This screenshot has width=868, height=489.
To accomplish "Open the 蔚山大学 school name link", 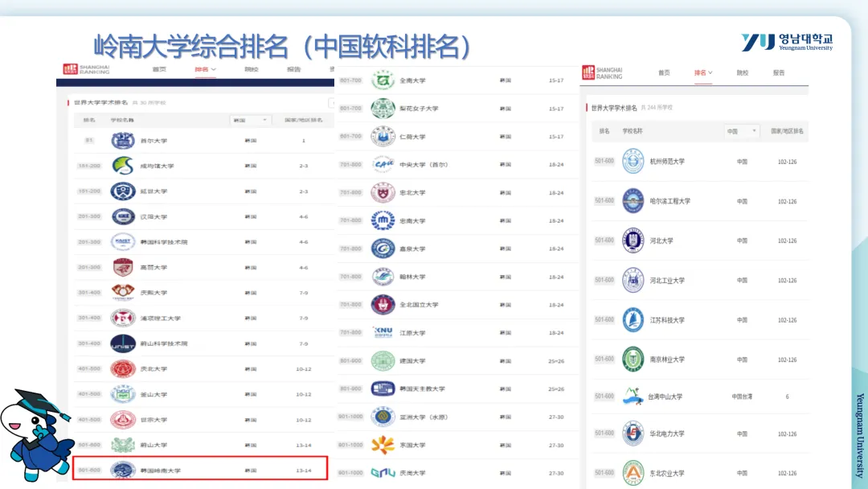I will pyautogui.click(x=154, y=445).
